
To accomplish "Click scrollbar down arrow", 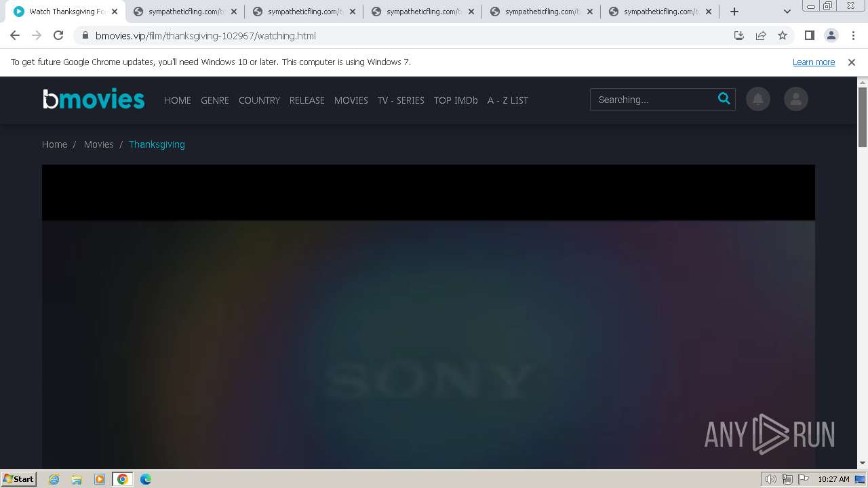I will tap(863, 463).
